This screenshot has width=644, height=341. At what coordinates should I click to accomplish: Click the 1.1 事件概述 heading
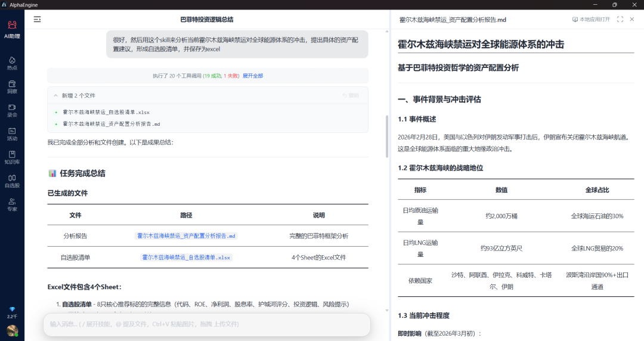[x=417, y=119]
